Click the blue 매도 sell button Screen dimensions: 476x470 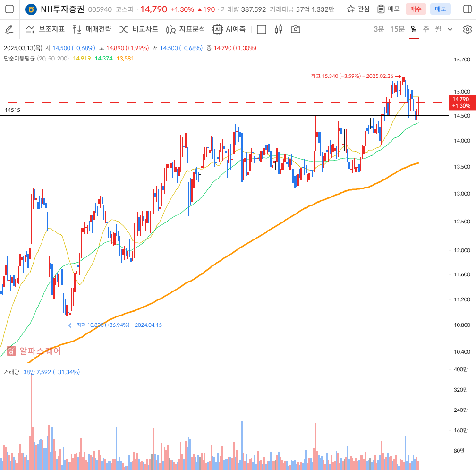click(440, 9)
